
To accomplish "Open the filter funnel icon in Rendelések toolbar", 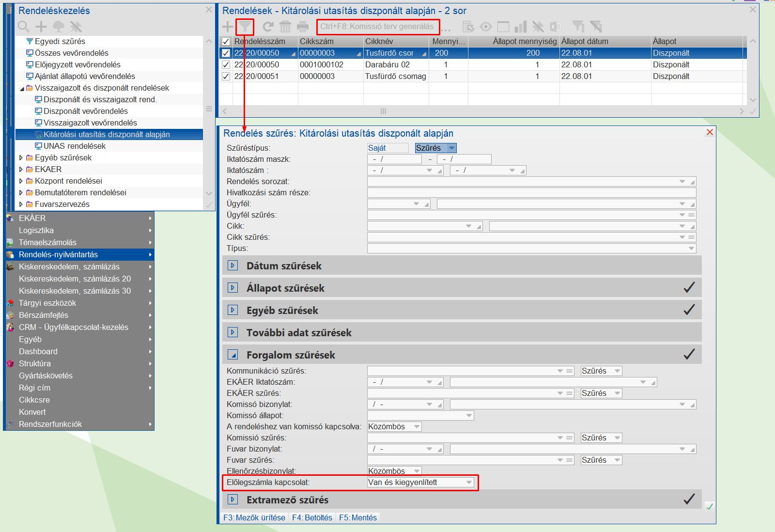I will [245, 27].
